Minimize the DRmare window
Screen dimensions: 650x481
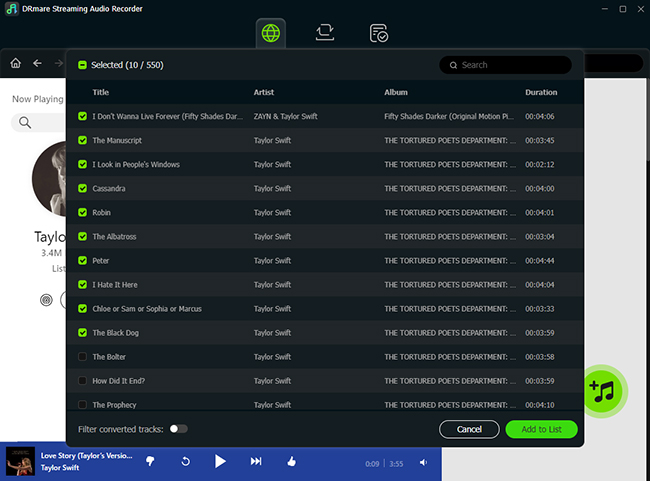pyautogui.click(x=605, y=9)
